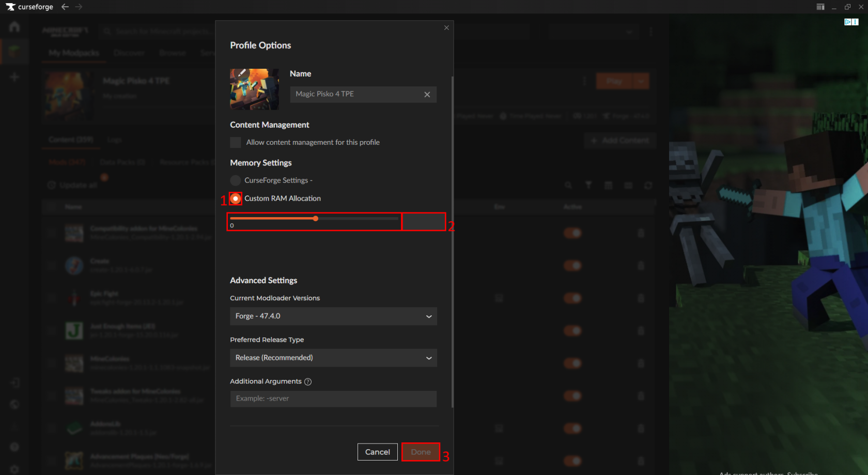Open the Preferred Release Type dropdown

pos(333,358)
